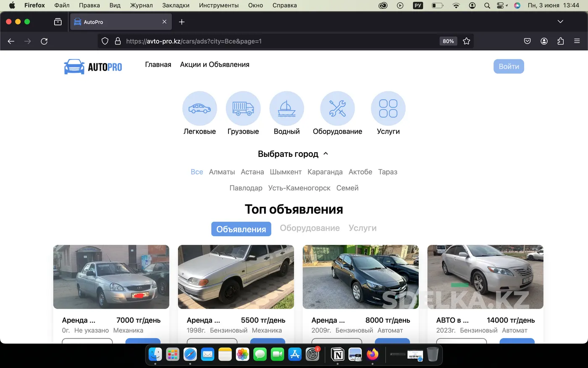Filter by city Алматы
Image resolution: width=588 pixels, height=368 pixels.
[x=222, y=172]
